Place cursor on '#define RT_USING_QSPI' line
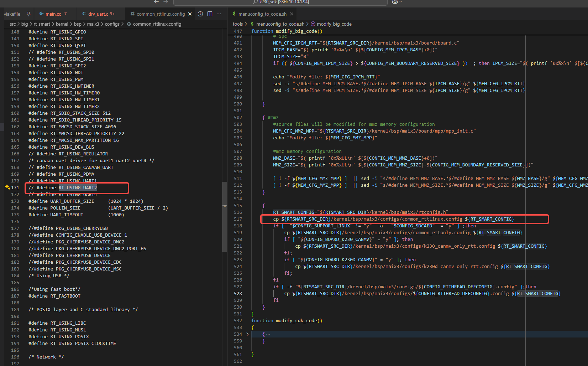 pyautogui.click(x=57, y=45)
